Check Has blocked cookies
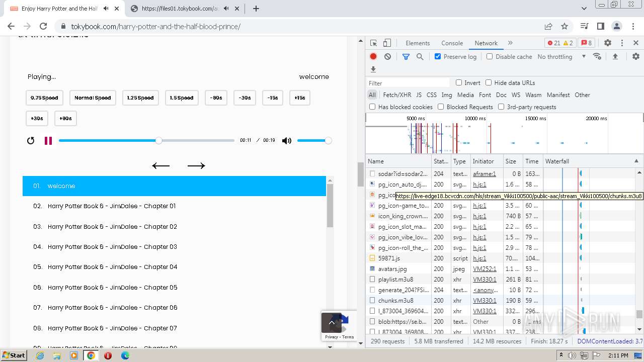 (372, 107)
